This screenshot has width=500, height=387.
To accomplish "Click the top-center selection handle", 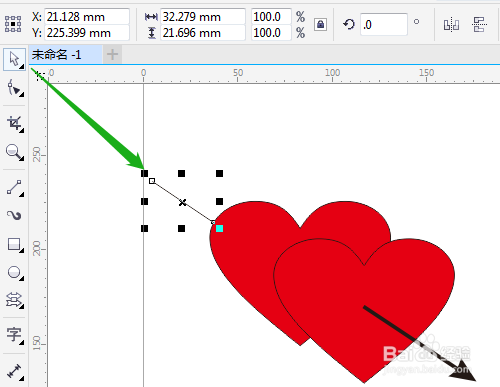I will pyautogui.click(x=181, y=173).
